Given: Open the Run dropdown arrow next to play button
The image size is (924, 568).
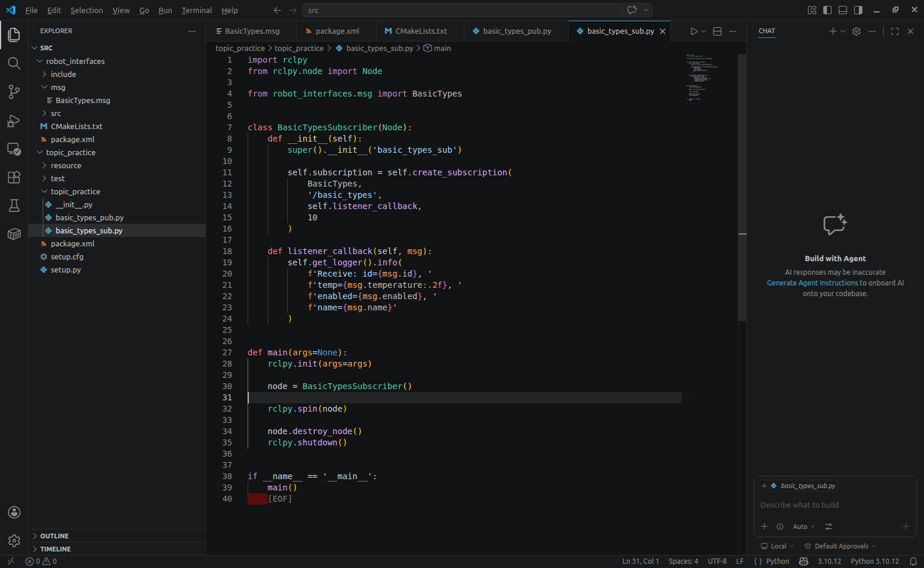Looking at the screenshot, I should click(x=704, y=31).
